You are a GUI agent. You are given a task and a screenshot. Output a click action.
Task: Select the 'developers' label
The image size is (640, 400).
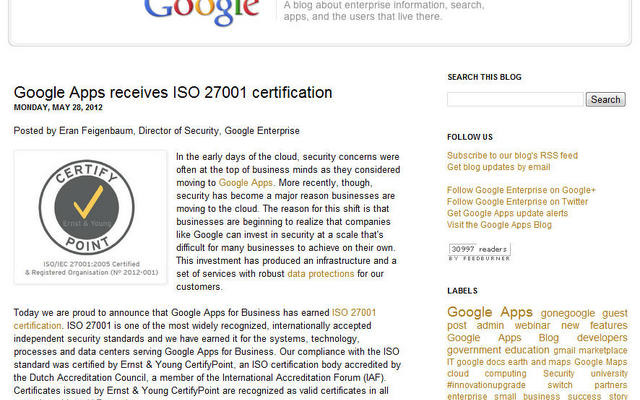point(602,338)
